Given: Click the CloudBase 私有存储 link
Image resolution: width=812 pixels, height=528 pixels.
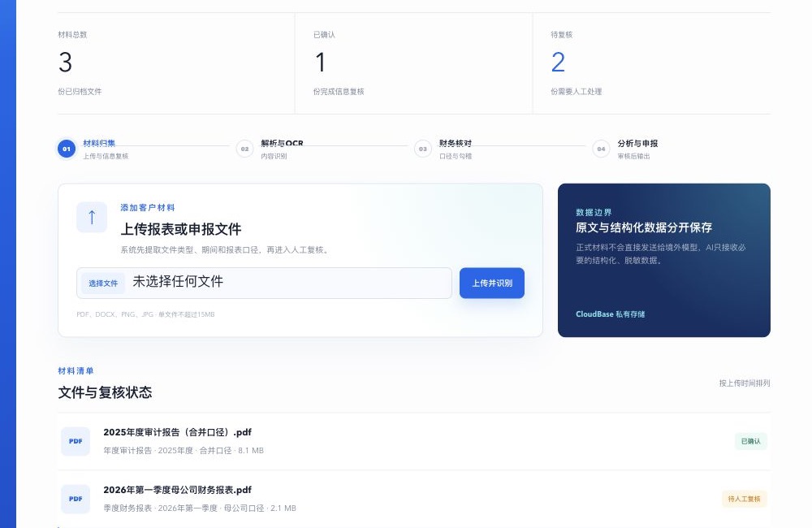Looking at the screenshot, I should [x=610, y=314].
